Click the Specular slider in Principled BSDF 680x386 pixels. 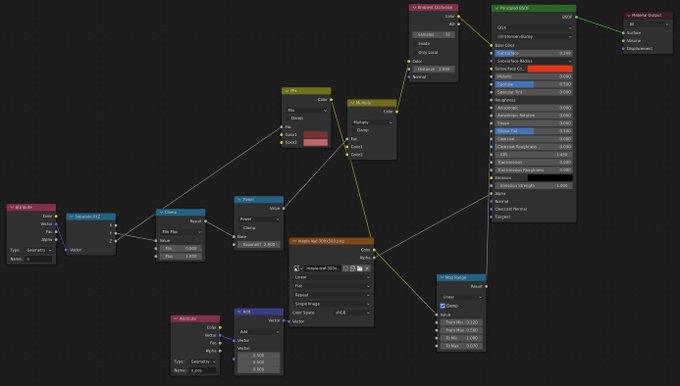tap(534, 84)
